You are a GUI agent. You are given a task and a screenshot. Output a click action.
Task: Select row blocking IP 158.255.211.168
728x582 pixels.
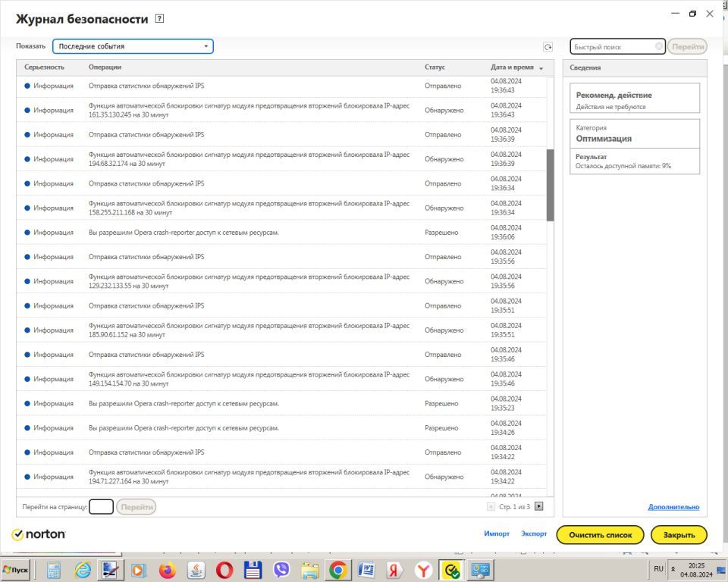[x=281, y=208]
